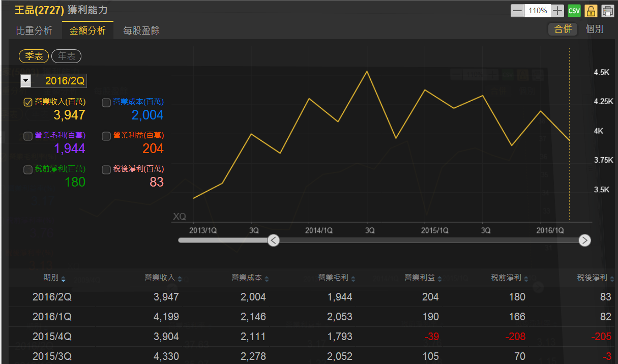Click the 110% zoom level field
Screen dimensions: 618x364
(538, 11)
